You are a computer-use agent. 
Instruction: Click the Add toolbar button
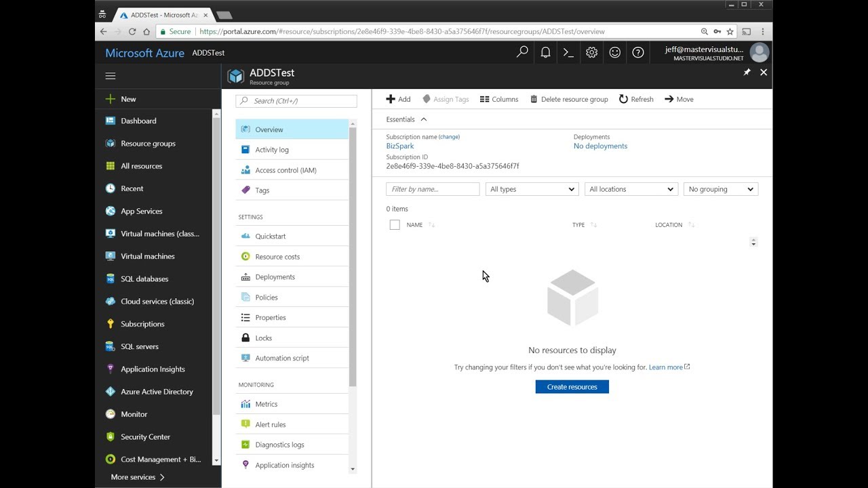[x=398, y=99]
